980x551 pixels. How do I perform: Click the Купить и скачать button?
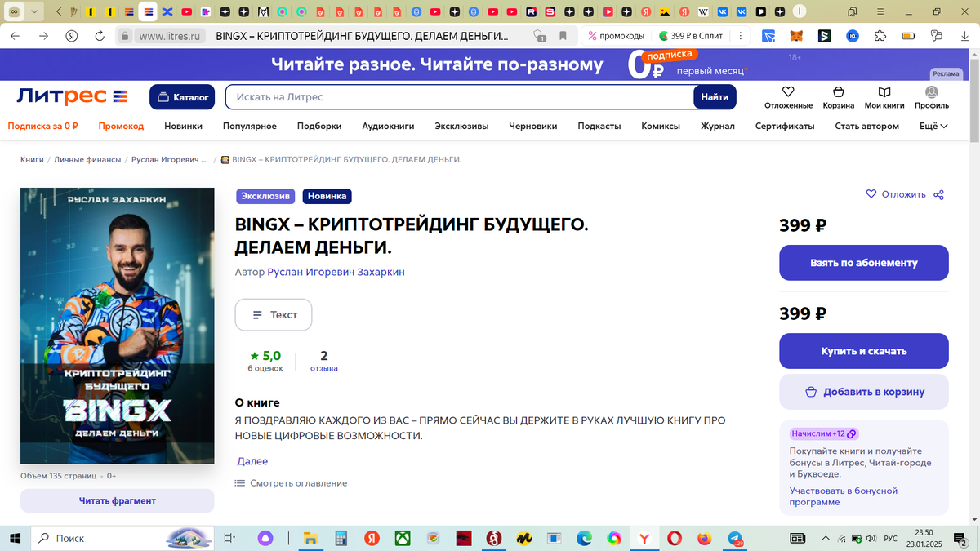(x=863, y=350)
